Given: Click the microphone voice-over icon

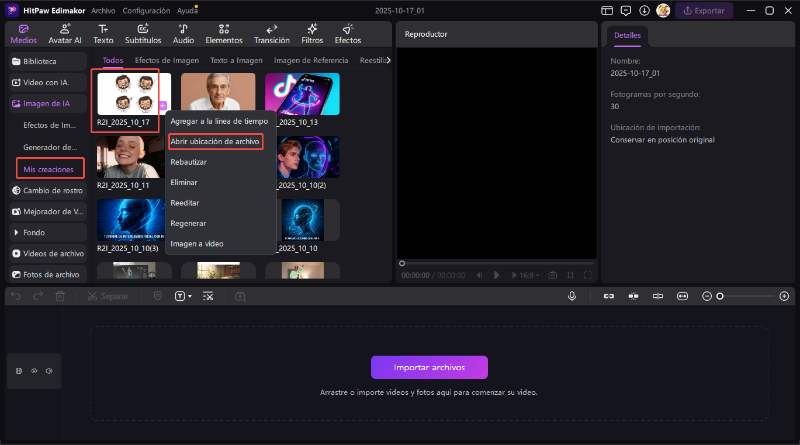Looking at the screenshot, I should [x=572, y=296].
